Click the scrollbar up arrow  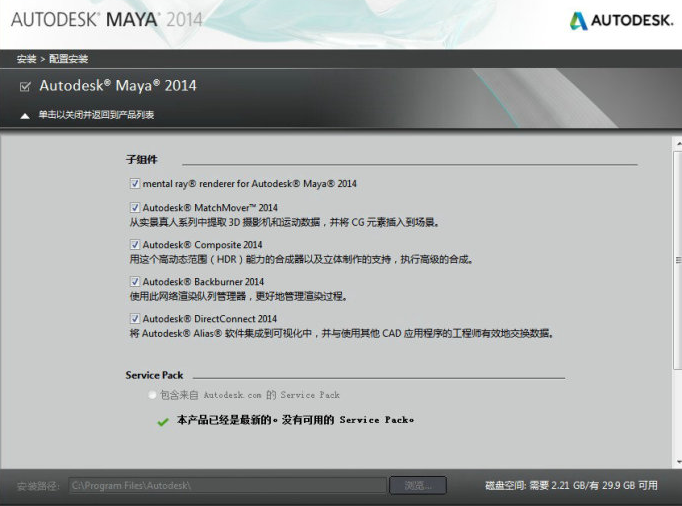(x=678, y=143)
